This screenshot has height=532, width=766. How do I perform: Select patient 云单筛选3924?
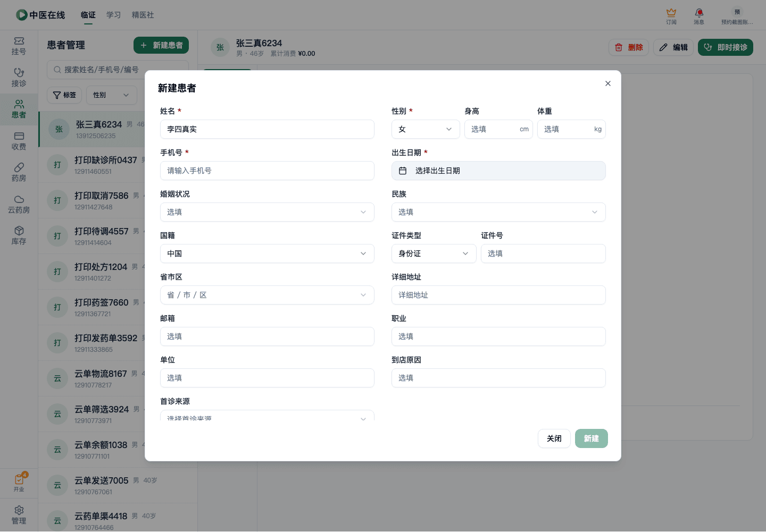point(91,414)
